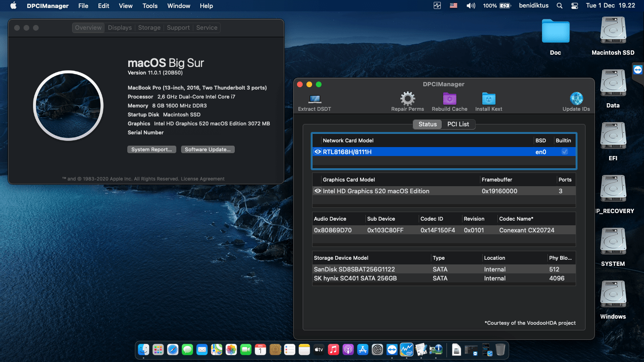Click the System Report button
The image size is (644, 362).
(151, 149)
